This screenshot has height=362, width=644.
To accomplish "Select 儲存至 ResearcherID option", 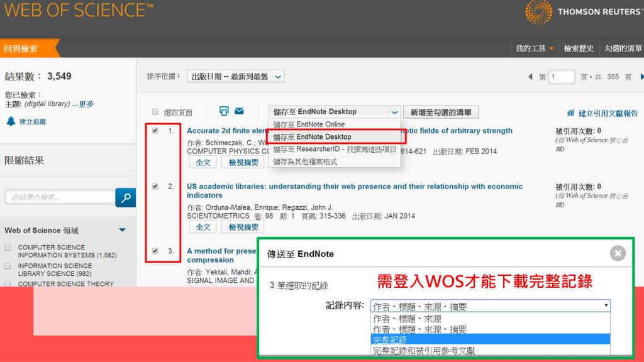I will point(335,149).
